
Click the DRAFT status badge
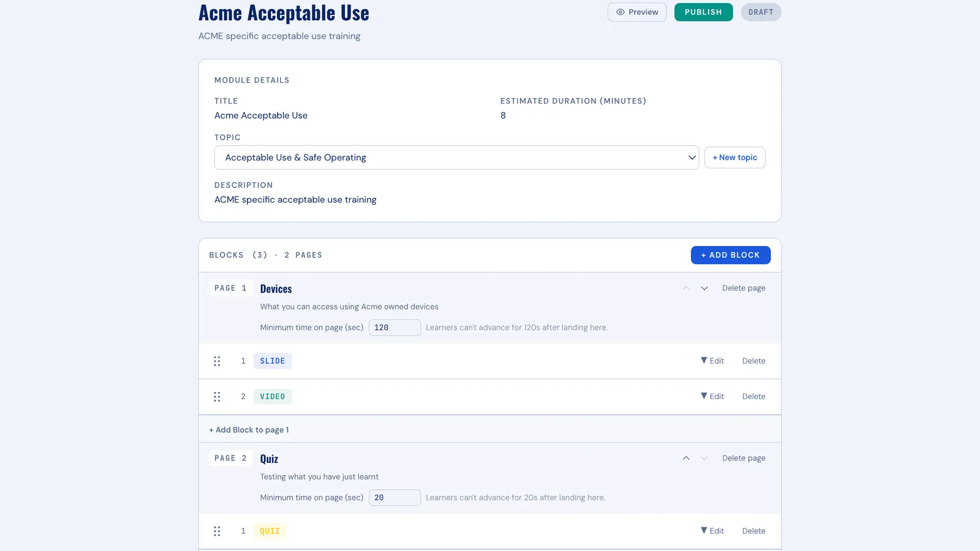pos(761,12)
